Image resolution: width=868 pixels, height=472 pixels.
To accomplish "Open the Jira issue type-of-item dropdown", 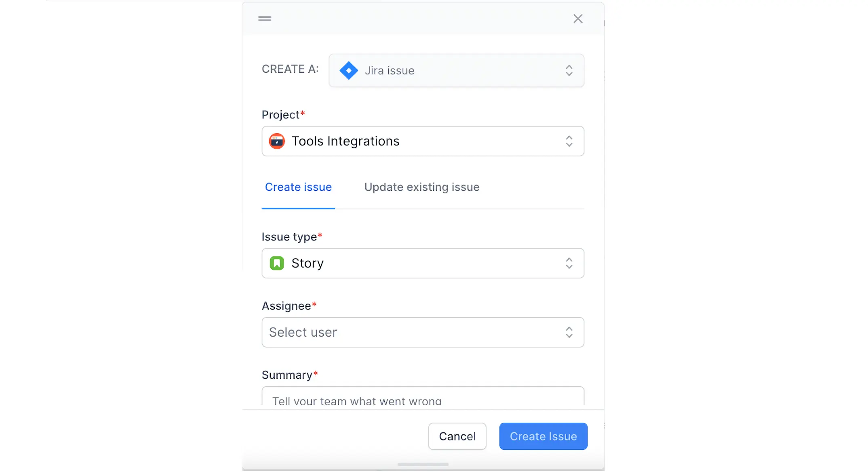I will (x=456, y=70).
